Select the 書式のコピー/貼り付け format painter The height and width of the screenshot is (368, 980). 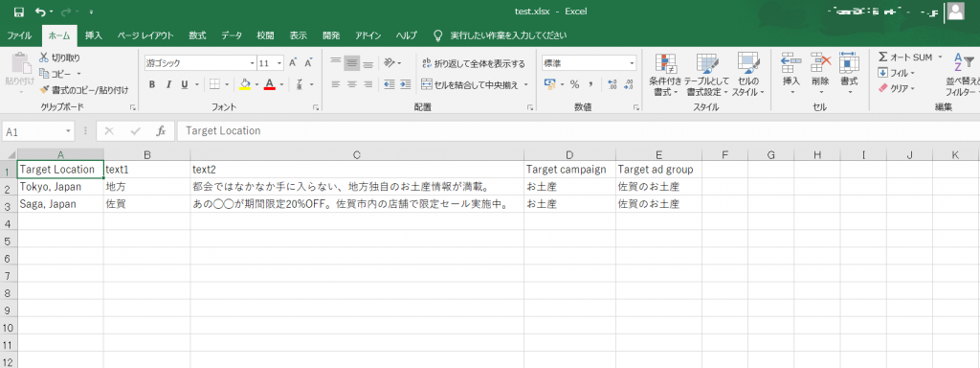83,89
